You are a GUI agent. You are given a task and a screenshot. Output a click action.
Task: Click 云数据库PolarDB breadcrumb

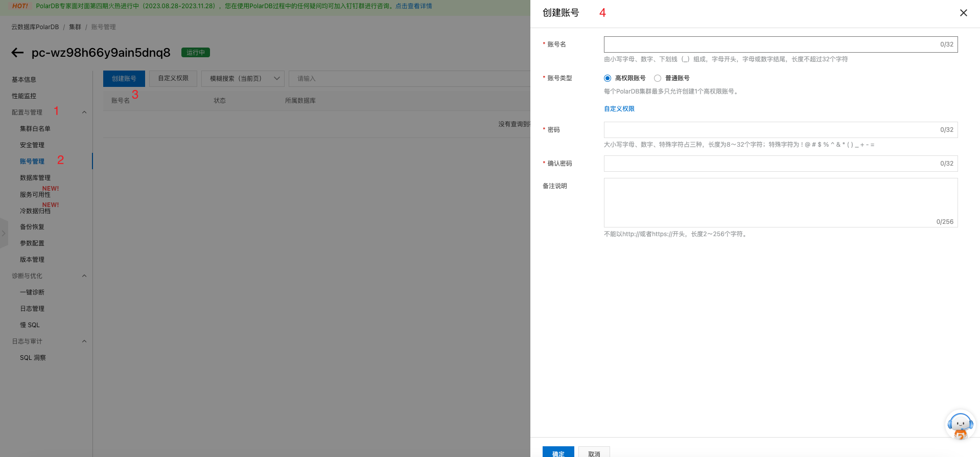[35, 27]
